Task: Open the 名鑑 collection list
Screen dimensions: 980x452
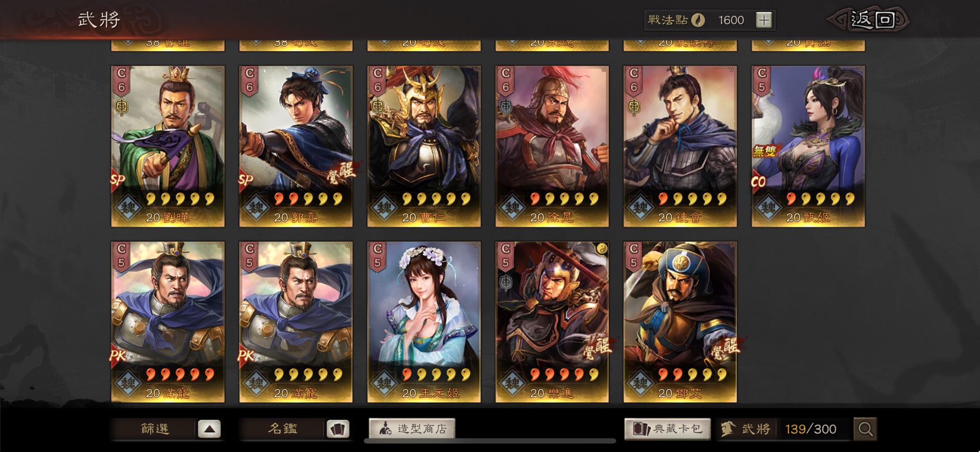Action: 282,429
